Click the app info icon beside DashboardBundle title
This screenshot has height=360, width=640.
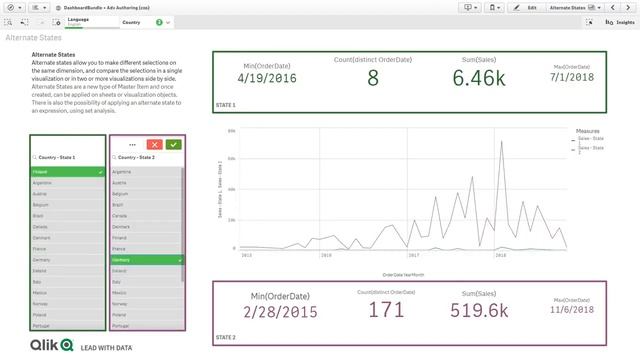tap(58, 8)
